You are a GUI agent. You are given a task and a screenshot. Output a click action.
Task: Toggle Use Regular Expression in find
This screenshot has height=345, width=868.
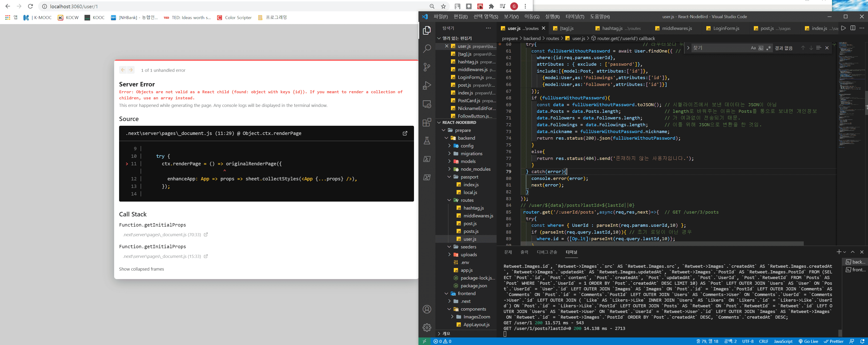[x=768, y=48]
